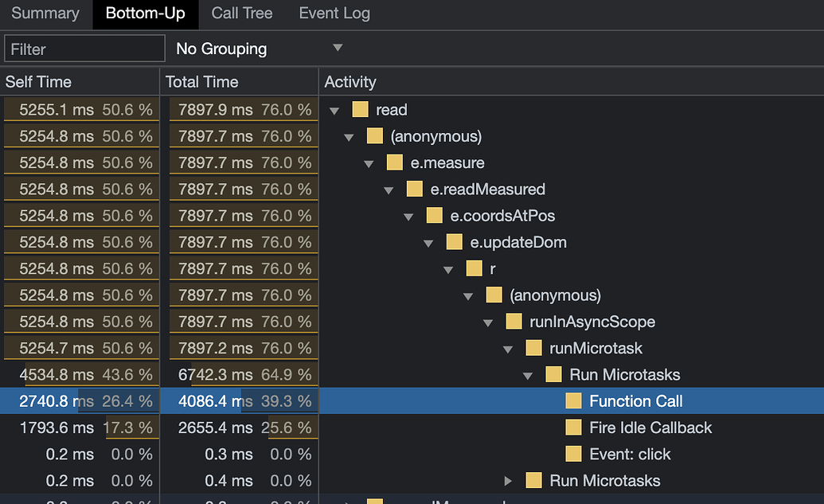Click the Run Microtasks yellow marker
The width and height of the screenshot is (824, 504).
click(x=553, y=374)
